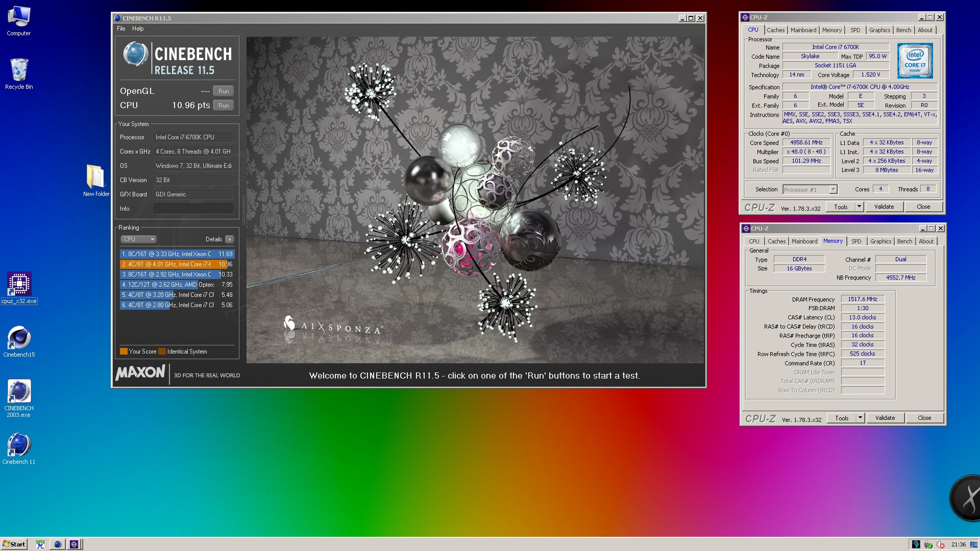Click the Cinebench sphere logo

135,54
